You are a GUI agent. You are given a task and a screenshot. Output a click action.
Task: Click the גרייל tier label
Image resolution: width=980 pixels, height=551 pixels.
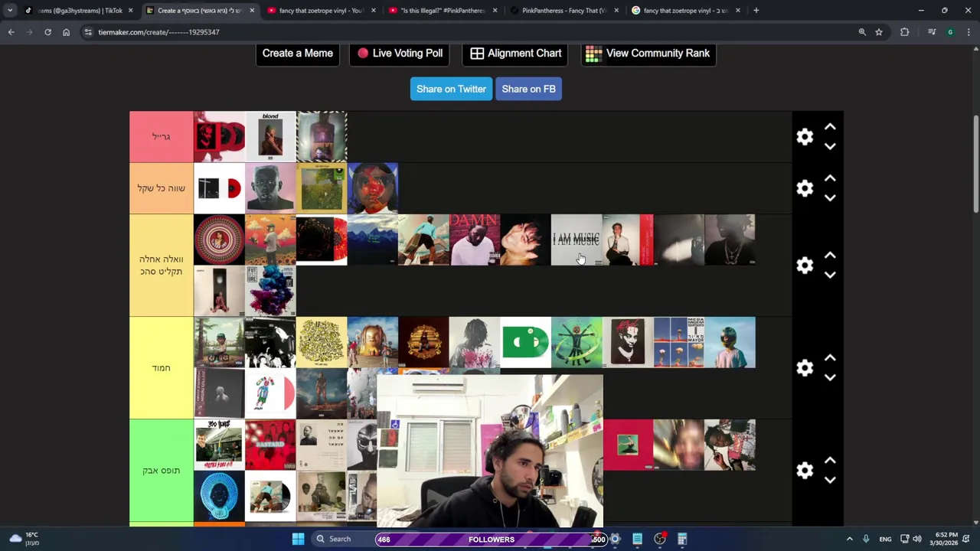click(x=162, y=137)
